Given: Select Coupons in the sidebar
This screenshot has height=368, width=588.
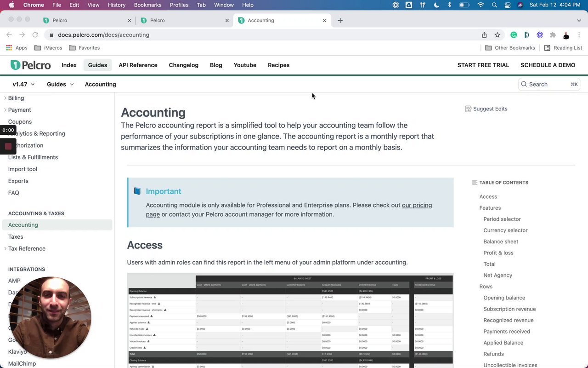Looking at the screenshot, I should point(20,122).
